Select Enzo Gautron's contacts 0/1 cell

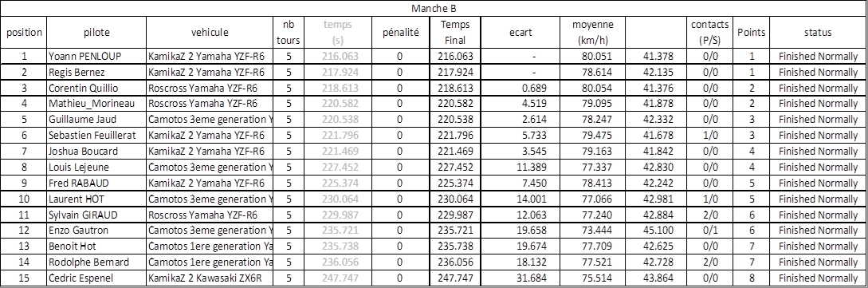(710, 230)
